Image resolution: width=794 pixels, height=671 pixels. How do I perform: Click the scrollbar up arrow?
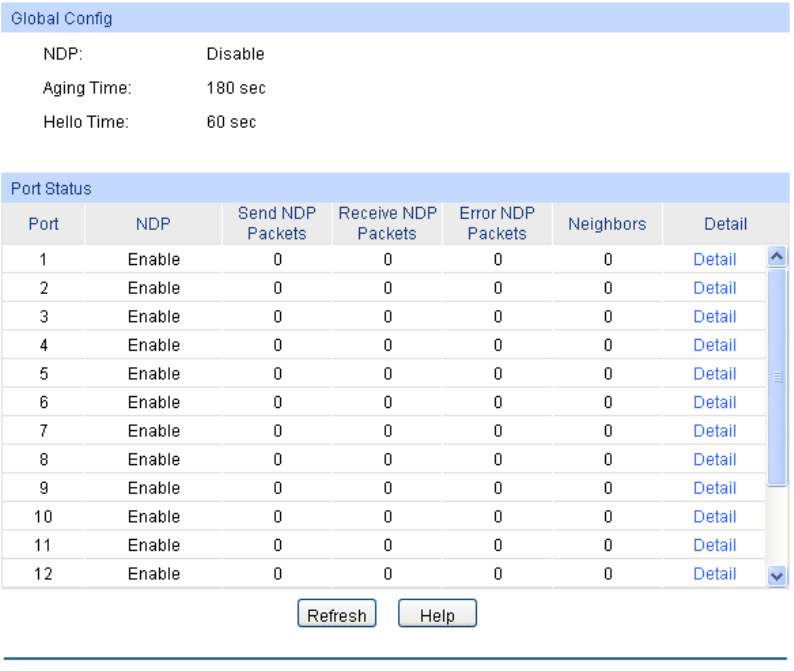[777, 257]
